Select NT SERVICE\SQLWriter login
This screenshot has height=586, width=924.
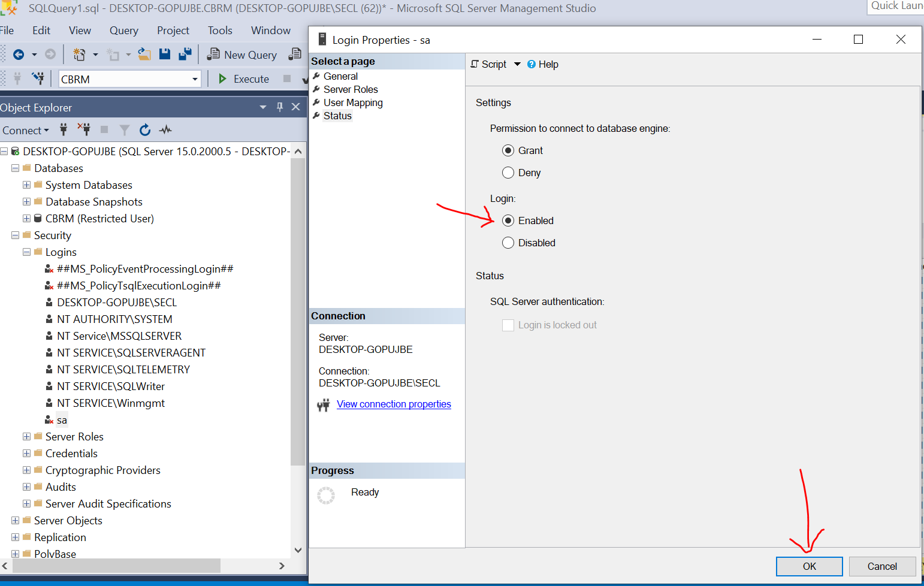click(111, 386)
